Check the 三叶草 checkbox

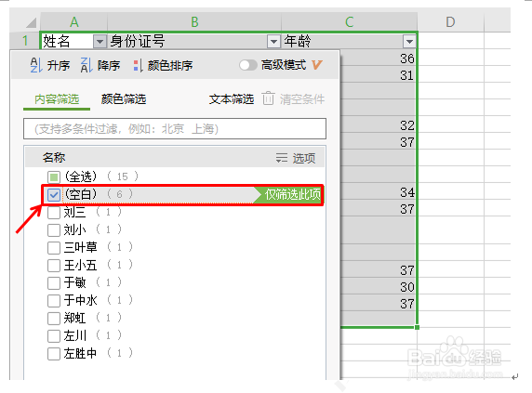coord(54,248)
